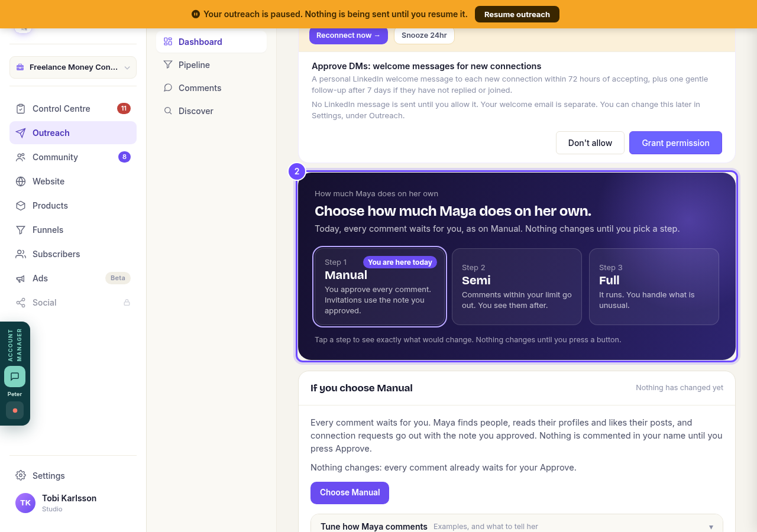Click the Outreach paper-plane icon
The height and width of the screenshot is (532, 757).
click(21, 133)
